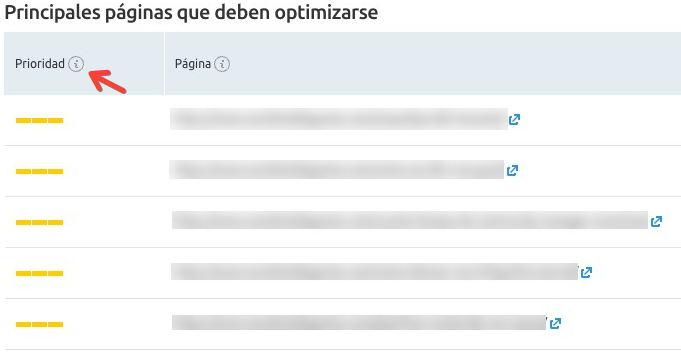Select the blurred page URL in fifth row
Viewport: 681px width, 361px height.
click(x=359, y=322)
